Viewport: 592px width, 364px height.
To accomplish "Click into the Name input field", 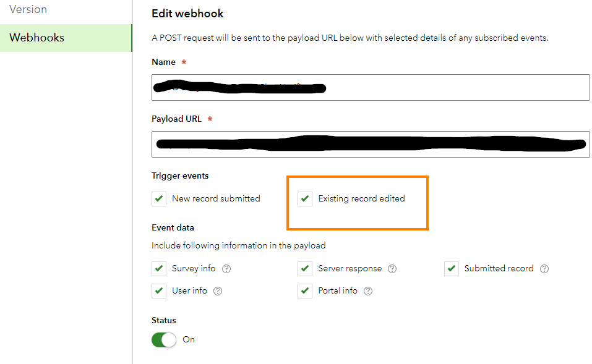I will (x=371, y=88).
